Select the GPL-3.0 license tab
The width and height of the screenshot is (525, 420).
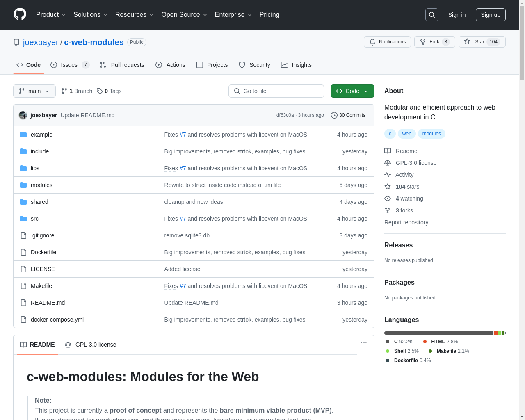click(x=91, y=345)
